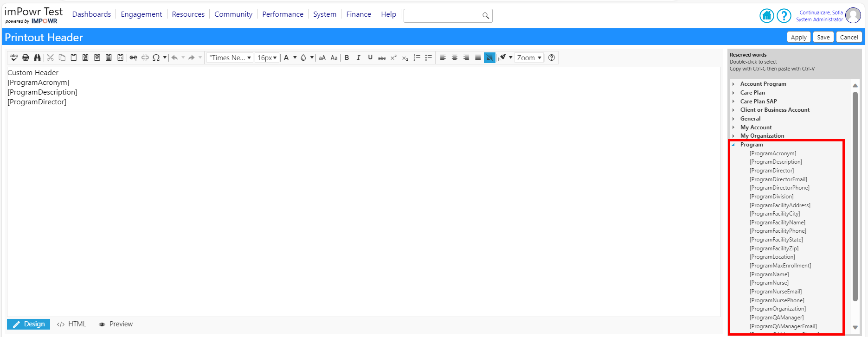The image size is (868, 337).
Task: Open the Engagement menu
Action: [141, 14]
